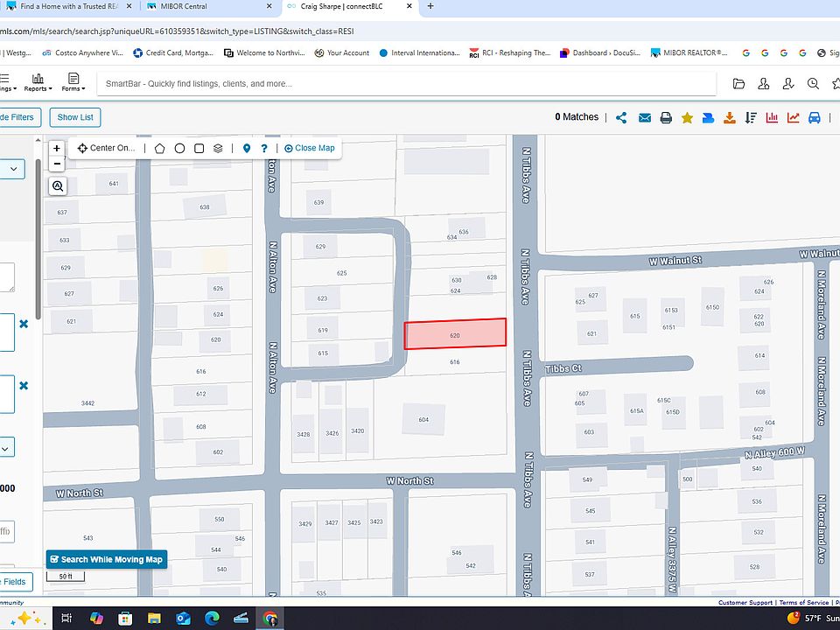Click in the SmartBar search field
840x630 pixels.
(x=407, y=84)
